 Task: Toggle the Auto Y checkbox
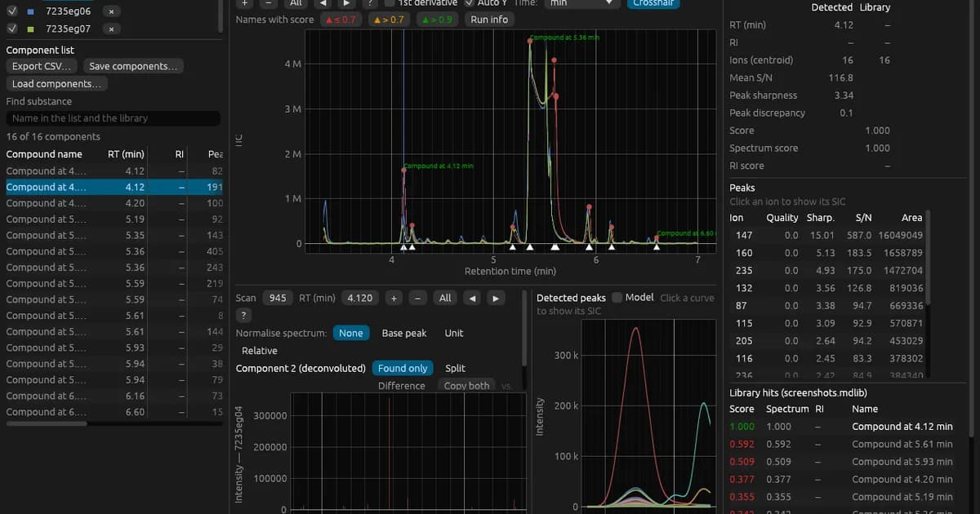point(470,3)
